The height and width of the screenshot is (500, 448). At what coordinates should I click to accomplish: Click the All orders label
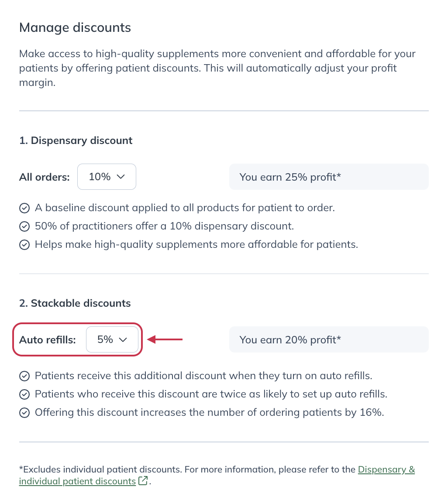(x=44, y=177)
